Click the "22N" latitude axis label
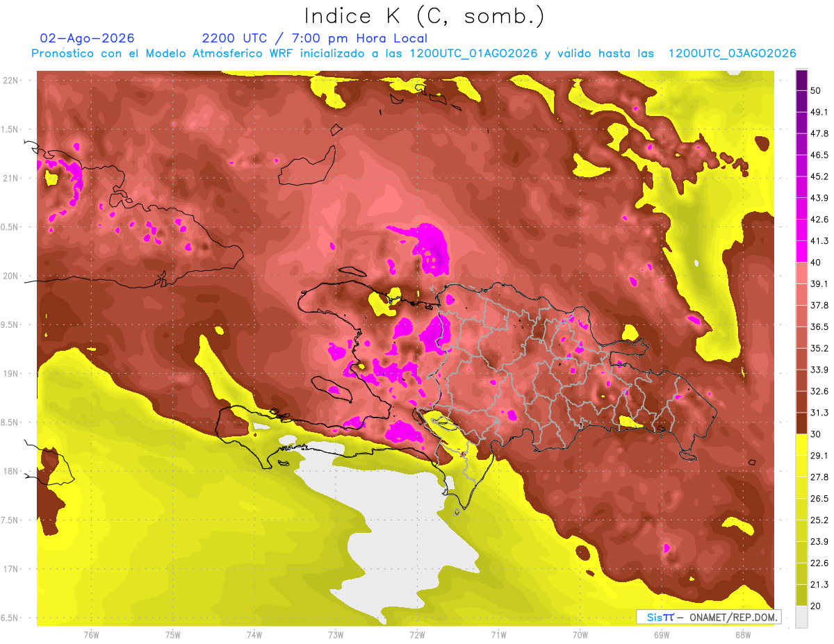834x644 pixels. (x=11, y=81)
